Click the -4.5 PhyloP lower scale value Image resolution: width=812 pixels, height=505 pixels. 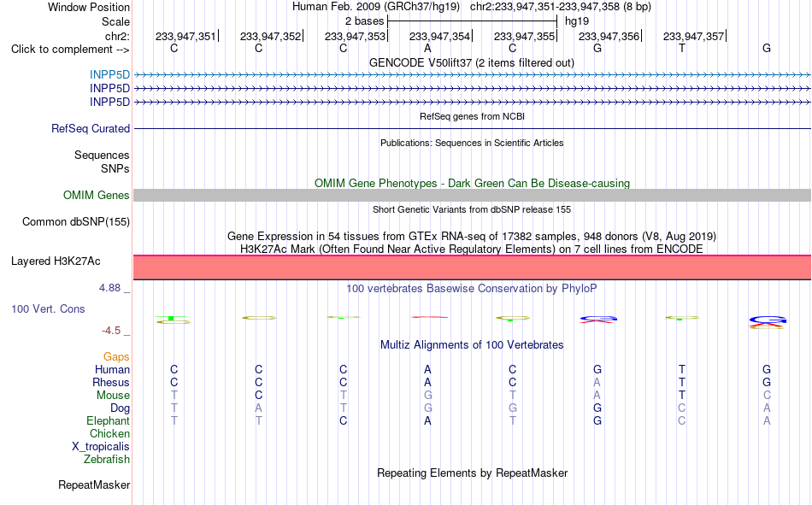pos(111,331)
